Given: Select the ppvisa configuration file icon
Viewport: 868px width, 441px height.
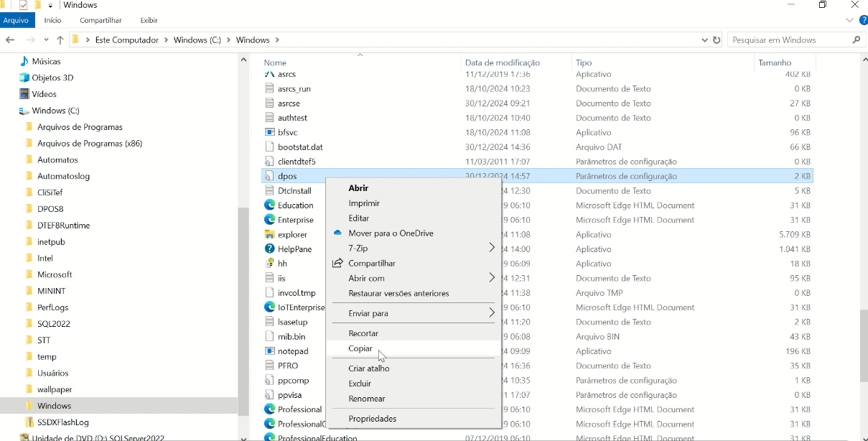Looking at the screenshot, I should (x=270, y=395).
